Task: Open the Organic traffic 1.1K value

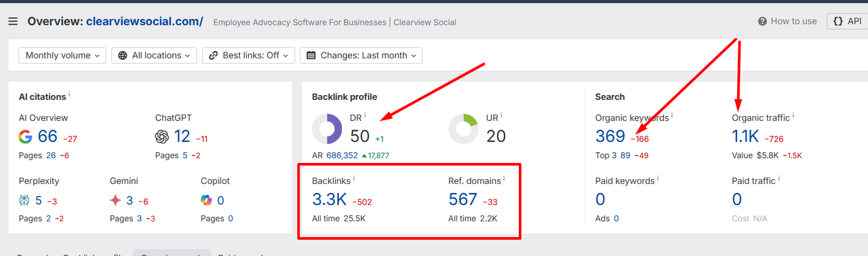Action: point(745,136)
